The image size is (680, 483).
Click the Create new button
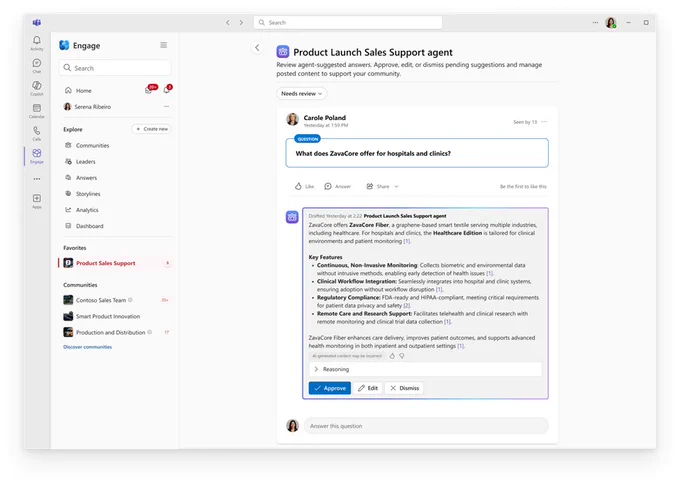[151, 129]
